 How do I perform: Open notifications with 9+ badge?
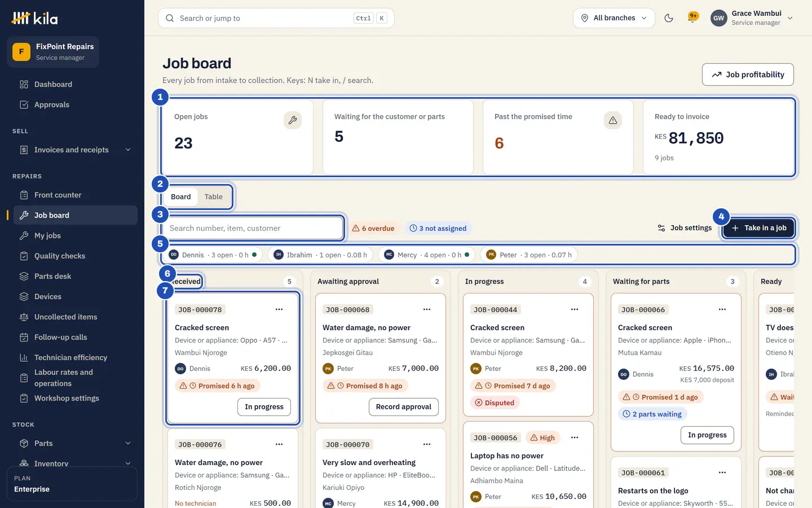[693, 18]
